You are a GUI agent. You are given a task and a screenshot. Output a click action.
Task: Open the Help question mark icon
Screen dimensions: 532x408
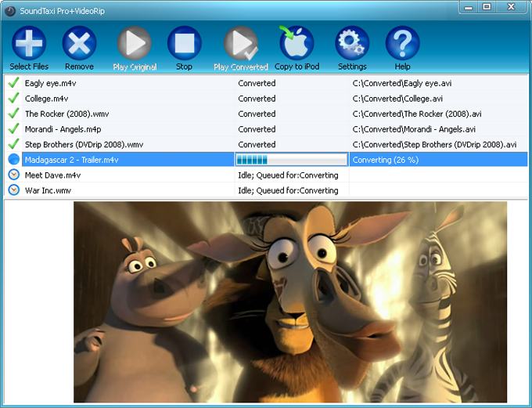pos(402,43)
